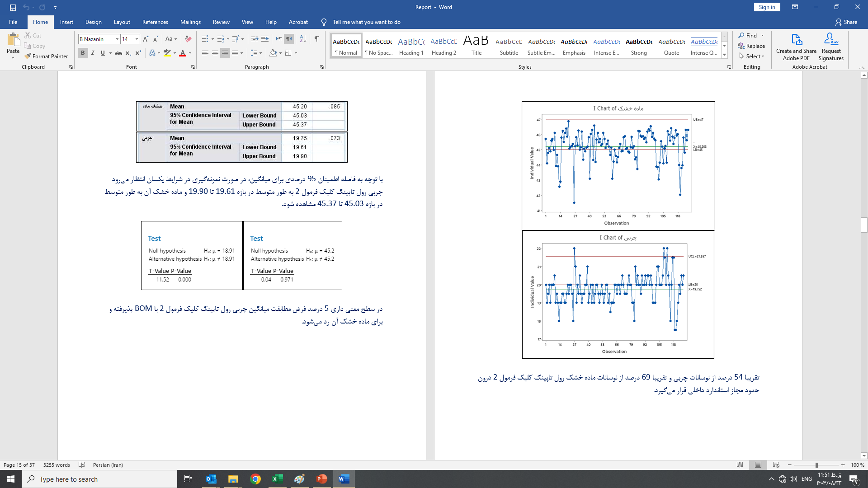The width and height of the screenshot is (868, 488).
Task: Switch to the Layout tab
Action: coord(122,22)
